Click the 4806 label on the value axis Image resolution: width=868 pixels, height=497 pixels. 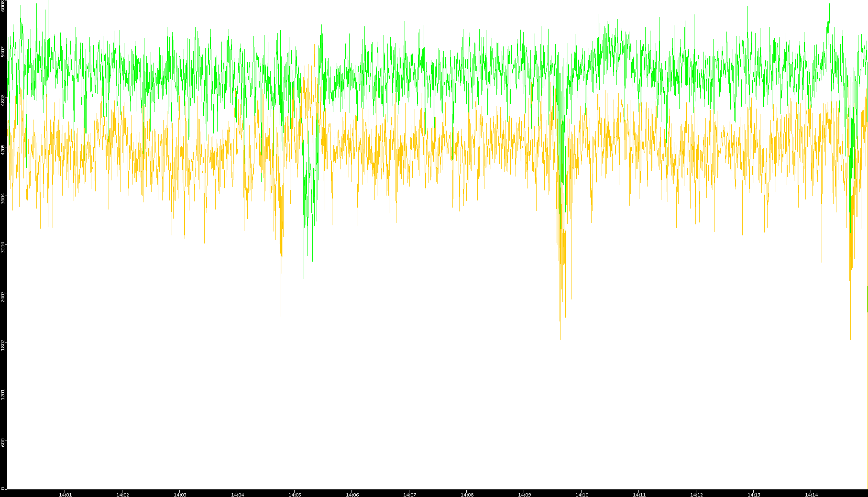coord(3,100)
